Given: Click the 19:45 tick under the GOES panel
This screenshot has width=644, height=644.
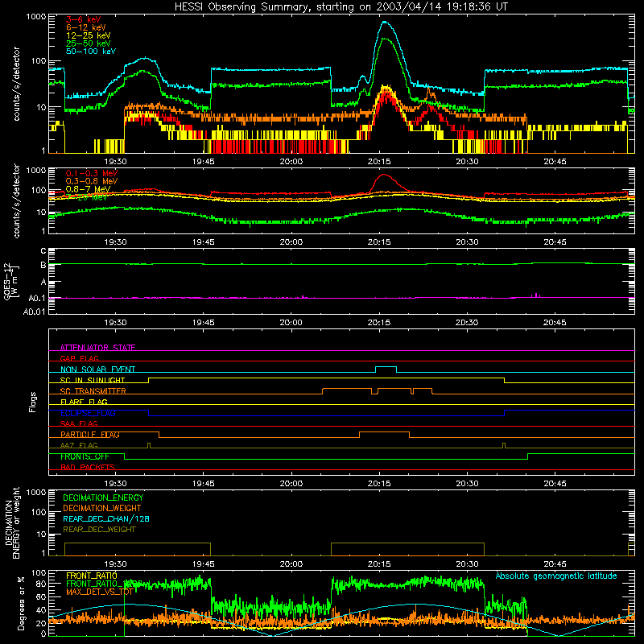Looking at the screenshot, I should pos(204,322).
